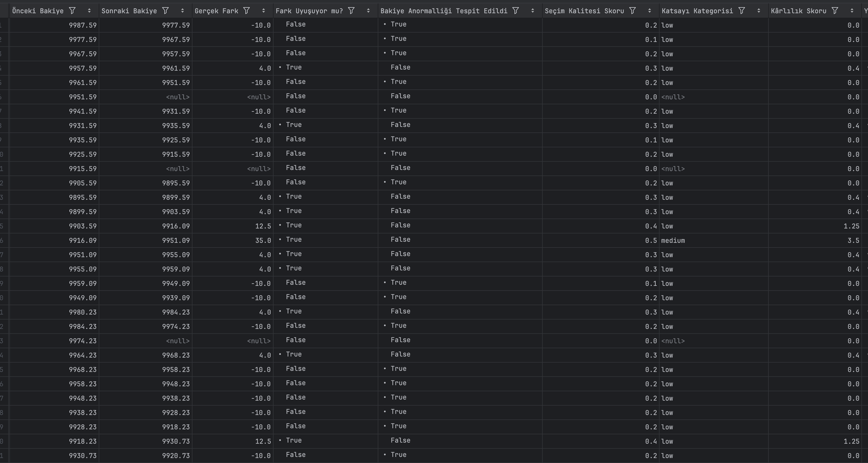
Task: Click the first null Sonraki Bakiye cell
Action: coord(178,97)
